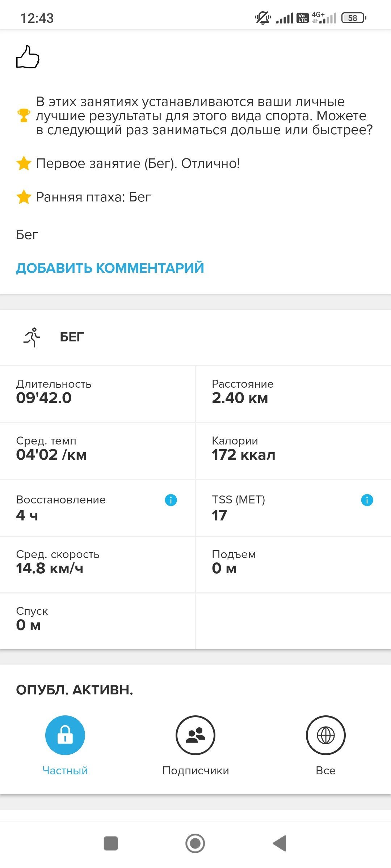This screenshot has width=391, height=868.
Task: Tap the star beside 'Первое занятие (Бег)'
Action: pyautogui.click(x=24, y=163)
